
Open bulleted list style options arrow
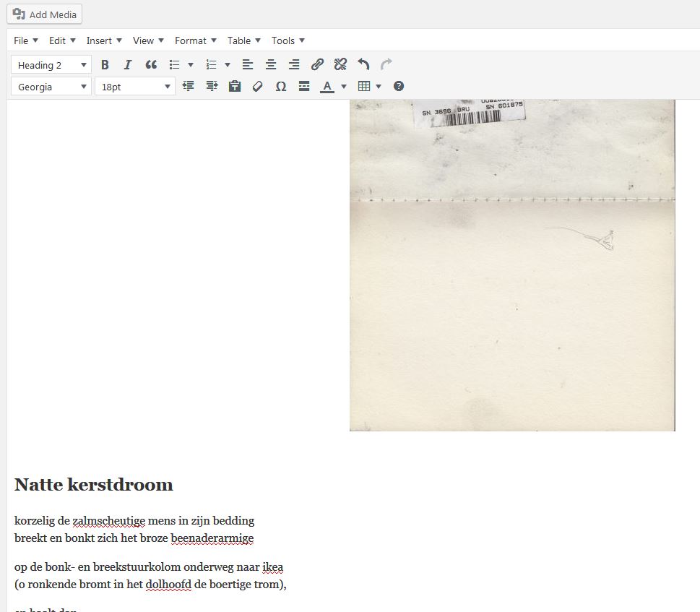tap(191, 65)
